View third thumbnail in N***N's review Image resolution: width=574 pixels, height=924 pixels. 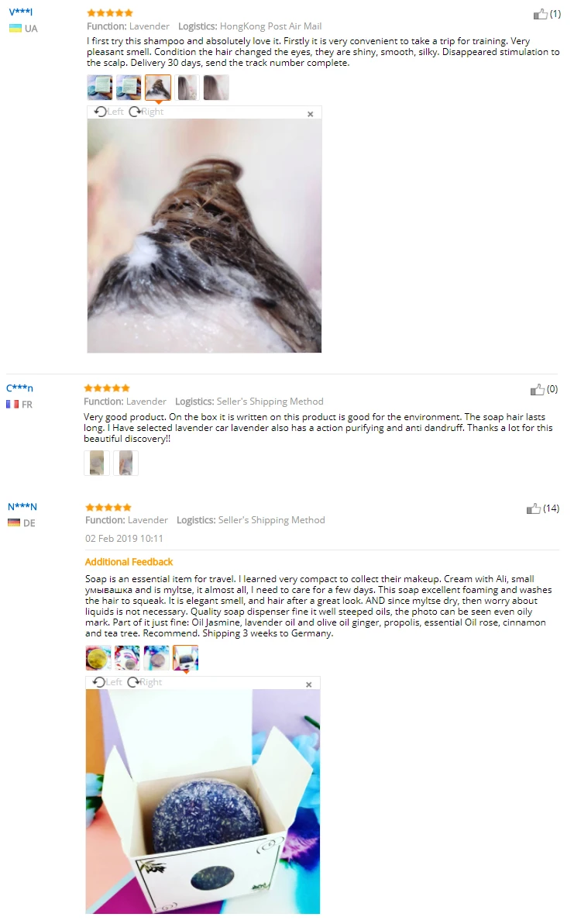(x=156, y=657)
